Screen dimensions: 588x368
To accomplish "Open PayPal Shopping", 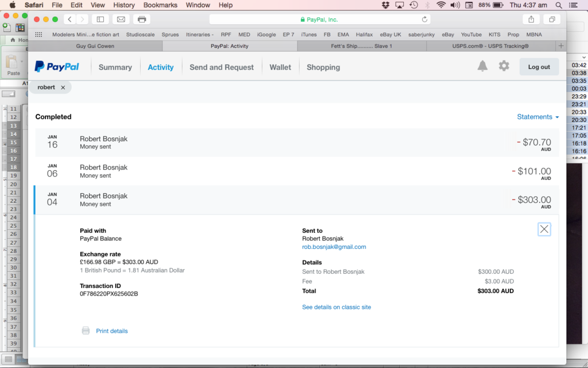I will [323, 67].
